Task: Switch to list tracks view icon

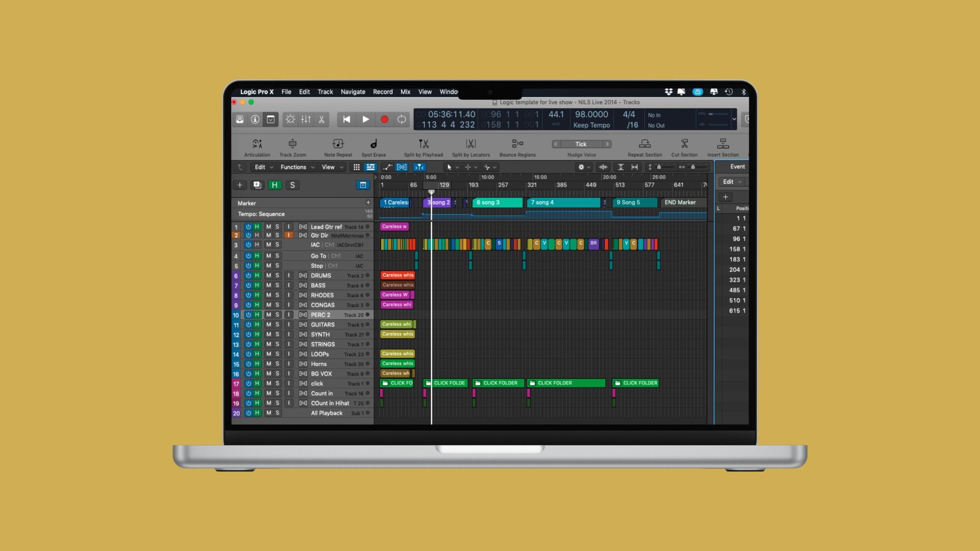Action: 370,168
